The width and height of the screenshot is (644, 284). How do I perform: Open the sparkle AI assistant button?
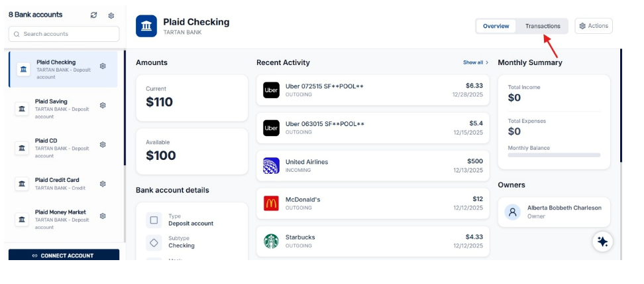tap(602, 242)
